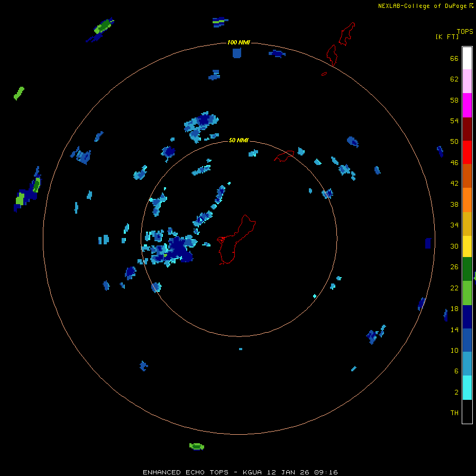This screenshot has height=476, width=476.
Task: Click the yellow 34 kft legend swatch
Action: [x=467, y=246]
